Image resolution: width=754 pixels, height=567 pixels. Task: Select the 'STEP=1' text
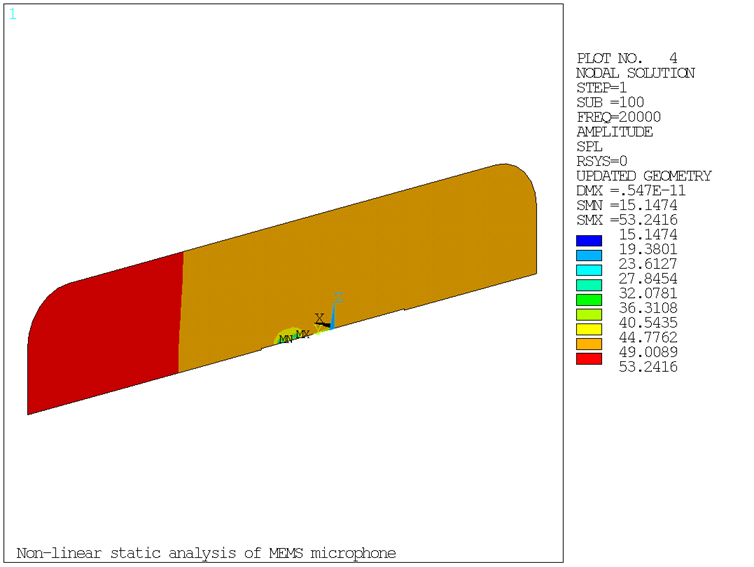point(602,88)
